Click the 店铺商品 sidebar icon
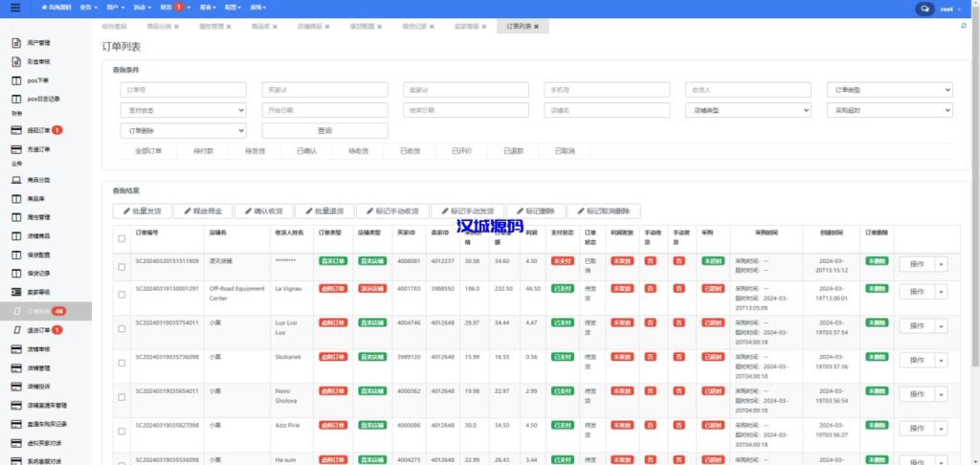This screenshot has height=465, width=980. coord(17,236)
